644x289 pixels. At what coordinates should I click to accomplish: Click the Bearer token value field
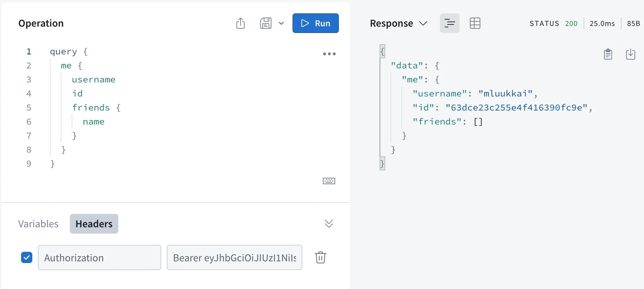click(235, 257)
